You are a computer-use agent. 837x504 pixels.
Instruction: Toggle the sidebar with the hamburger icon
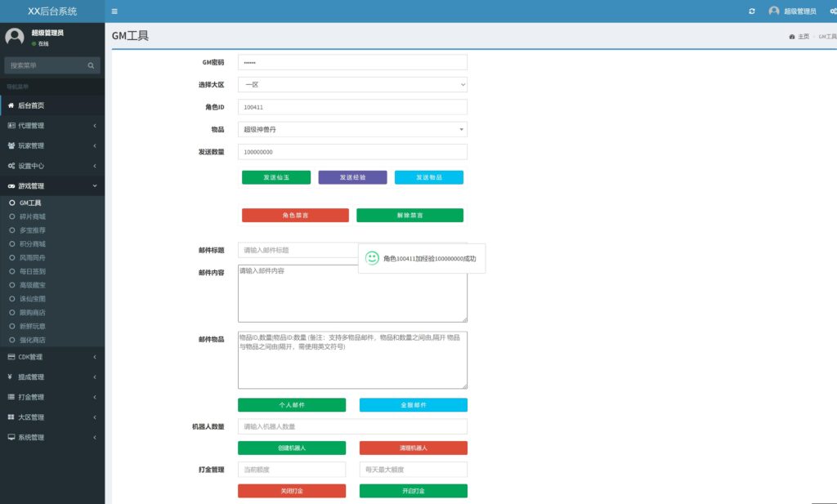point(114,11)
